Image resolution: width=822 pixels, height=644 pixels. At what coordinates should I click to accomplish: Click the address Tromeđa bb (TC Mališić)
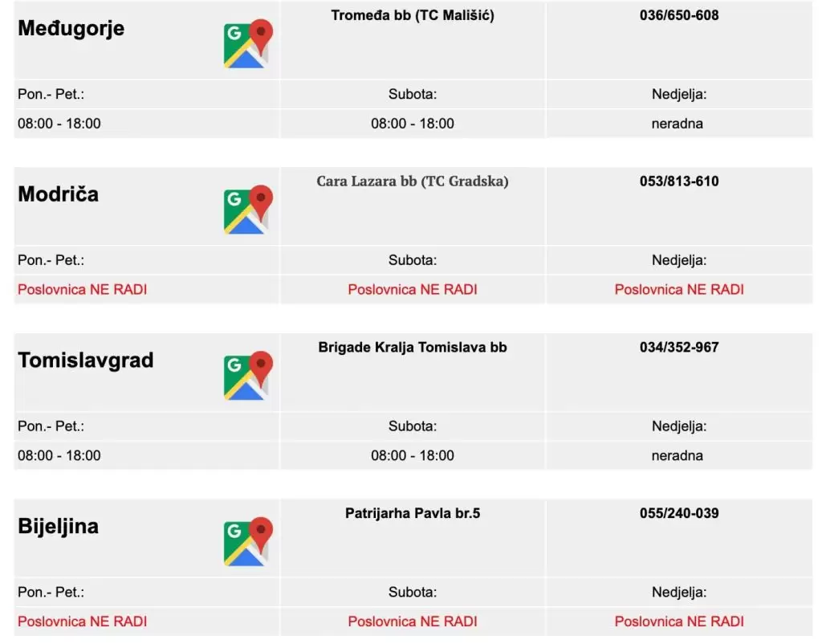(x=413, y=15)
